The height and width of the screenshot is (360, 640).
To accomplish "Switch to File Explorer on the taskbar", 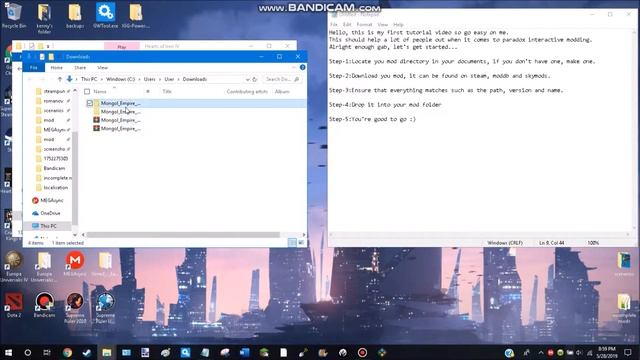I will tap(107, 352).
